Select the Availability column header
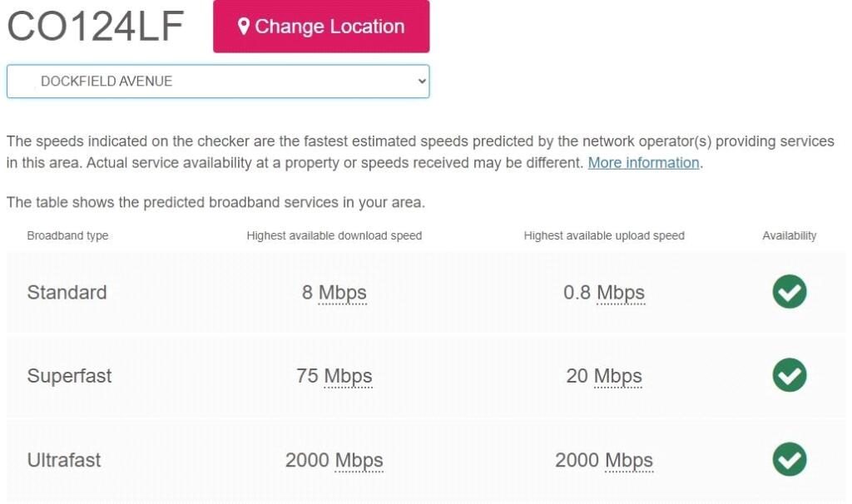 (x=790, y=235)
